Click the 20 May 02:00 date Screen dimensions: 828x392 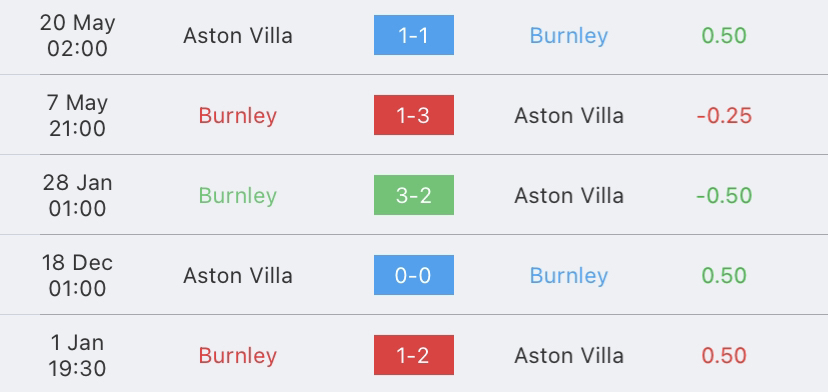tap(77, 35)
